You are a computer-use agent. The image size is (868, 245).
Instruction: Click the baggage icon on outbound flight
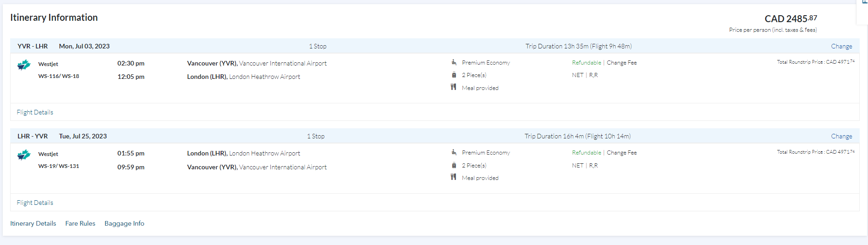click(x=454, y=75)
